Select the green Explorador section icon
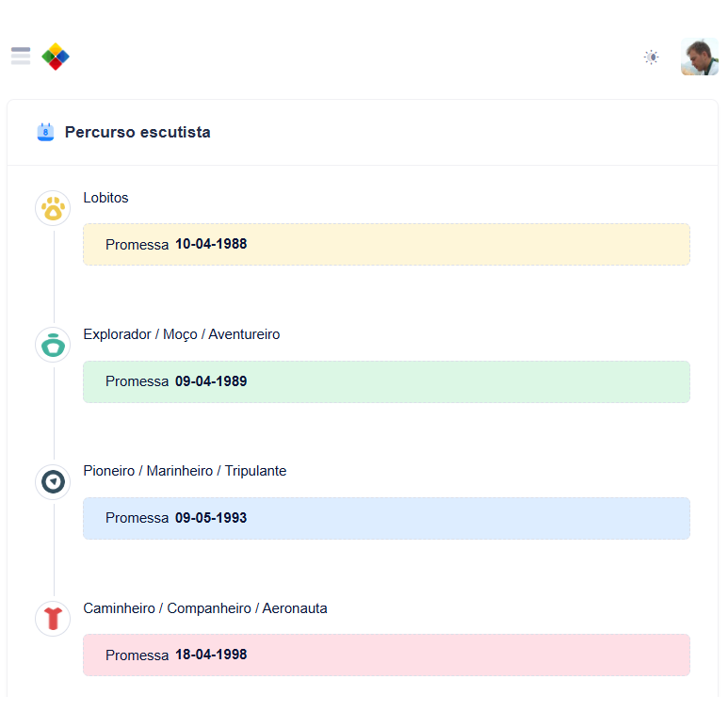 [x=53, y=345]
